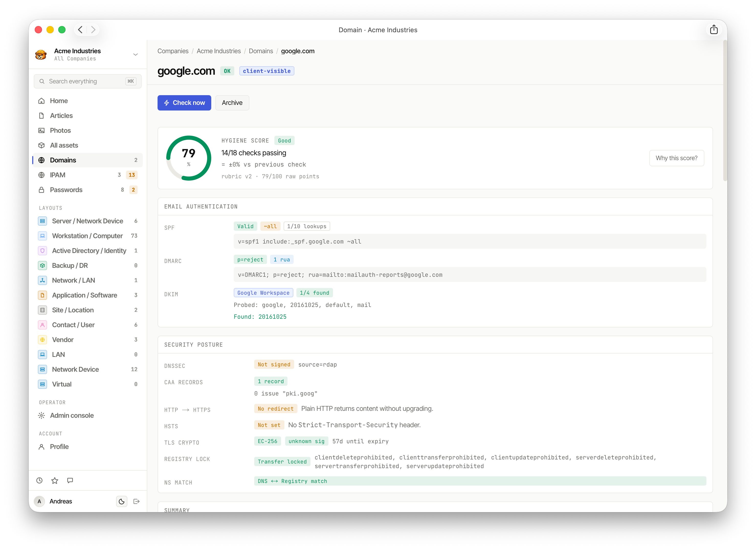Click the Andreas user avatar

click(x=39, y=501)
